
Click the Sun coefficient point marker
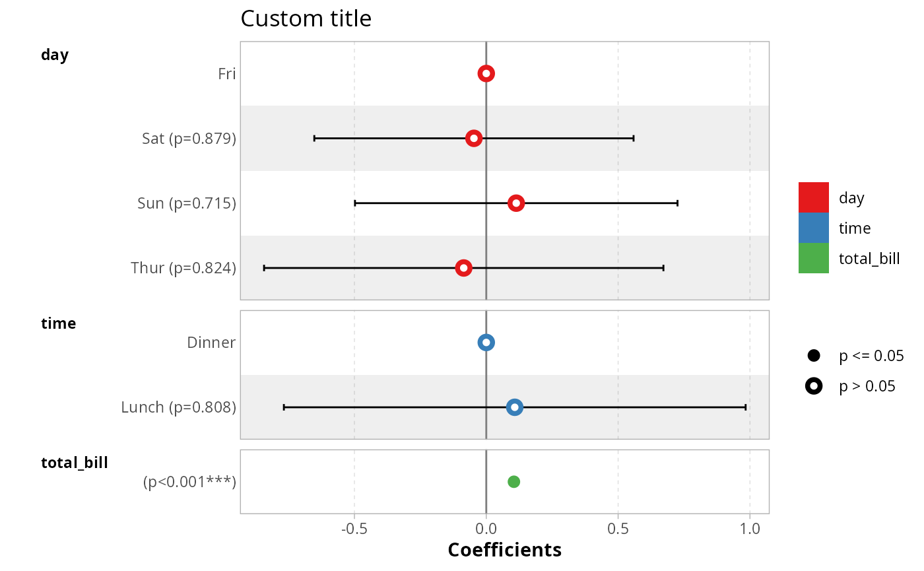(x=516, y=203)
